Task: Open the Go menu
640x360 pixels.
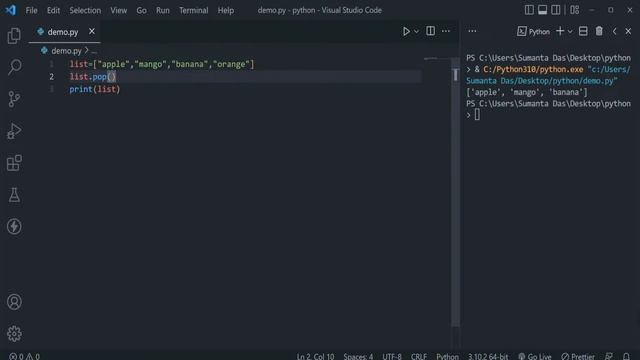Action: tap(141, 10)
